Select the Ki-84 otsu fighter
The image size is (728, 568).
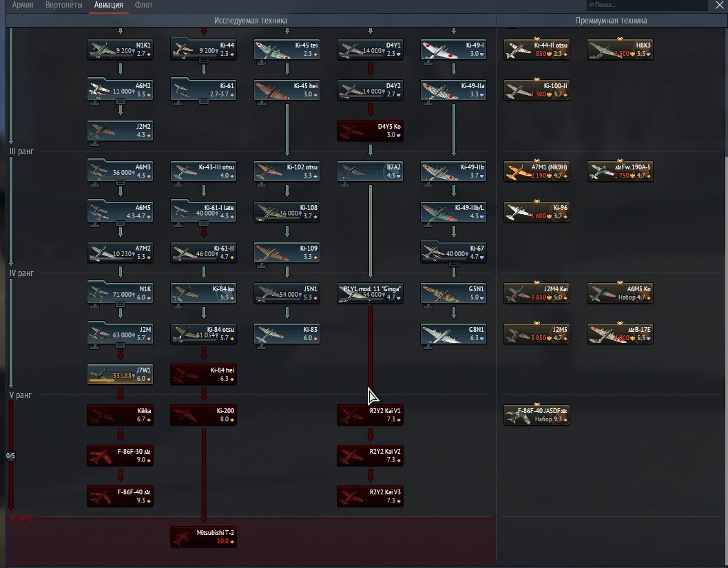point(203,334)
